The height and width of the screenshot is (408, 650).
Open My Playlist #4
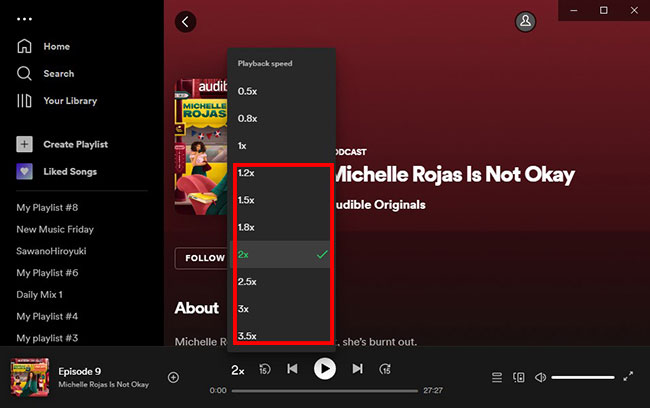tap(47, 316)
